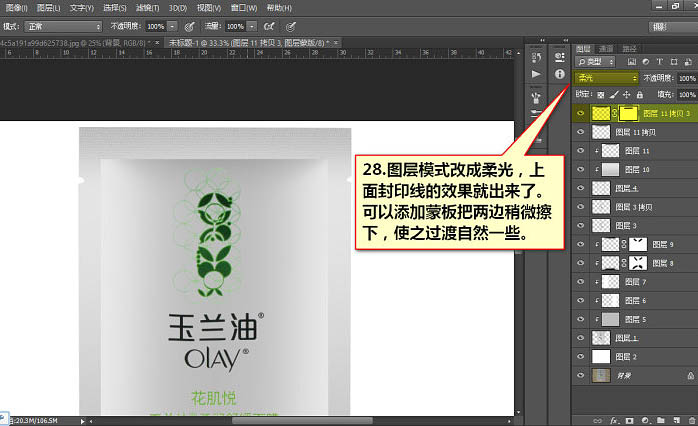Click the horizontal canvas scrollbar

click(x=302, y=421)
